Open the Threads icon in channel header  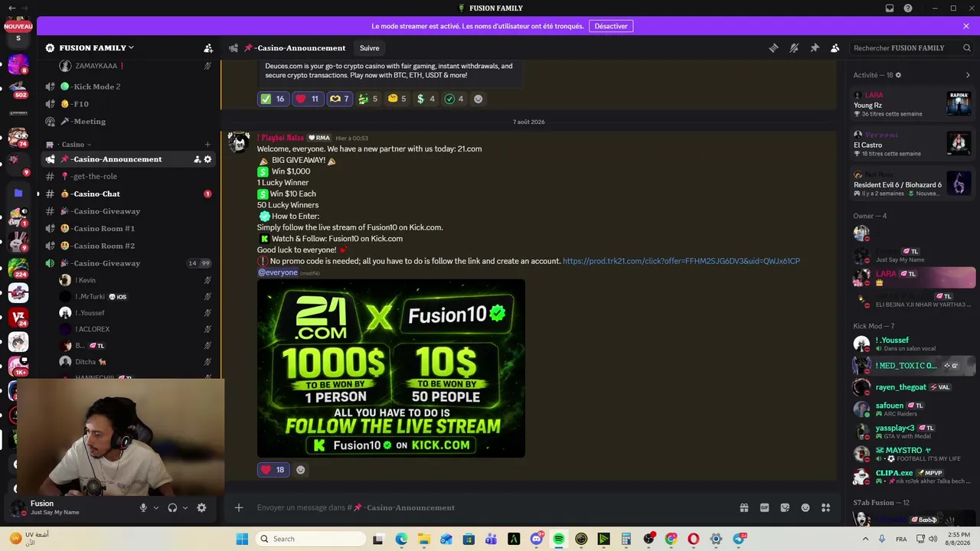point(773,47)
